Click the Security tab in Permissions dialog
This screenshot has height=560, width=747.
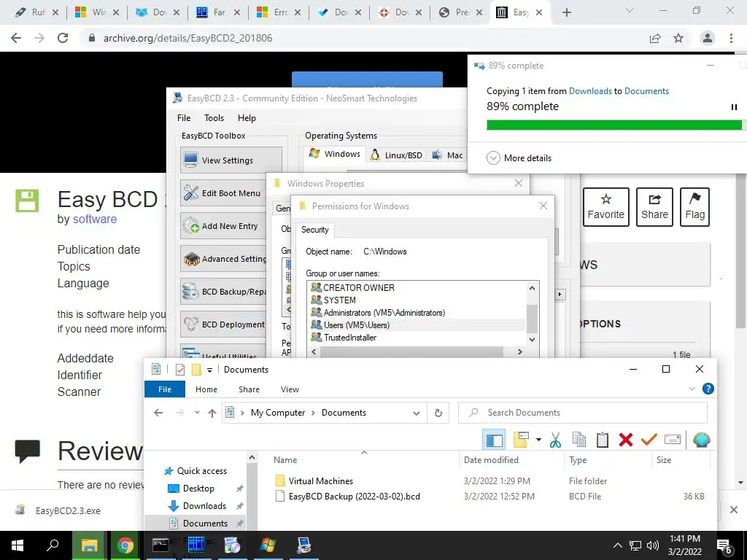[x=314, y=230]
